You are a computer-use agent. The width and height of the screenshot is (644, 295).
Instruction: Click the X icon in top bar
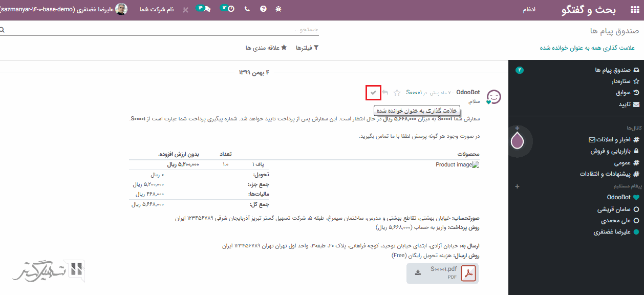pos(185,10)
